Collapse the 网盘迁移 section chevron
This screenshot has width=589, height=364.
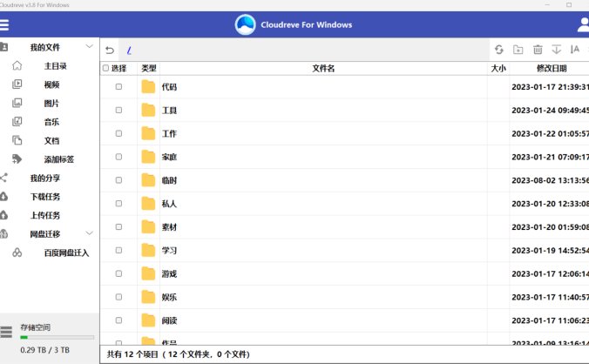click(x=89, y=233)
